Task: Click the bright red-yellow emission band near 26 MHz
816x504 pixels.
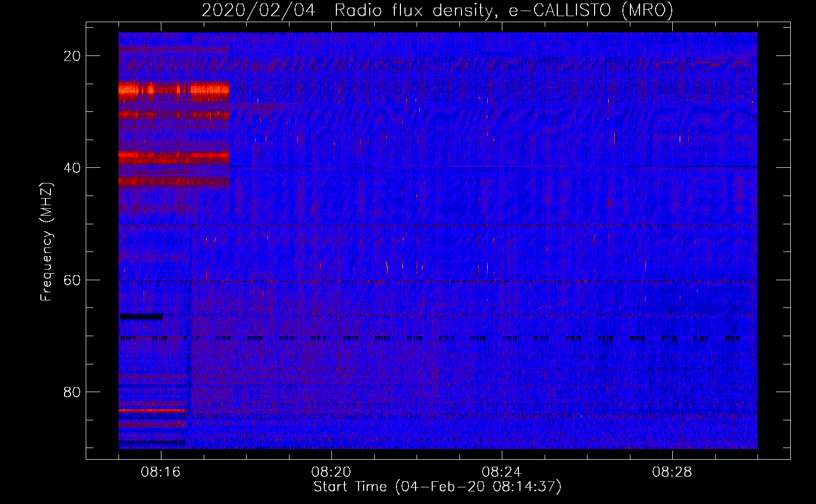Action: pos(174,90)
